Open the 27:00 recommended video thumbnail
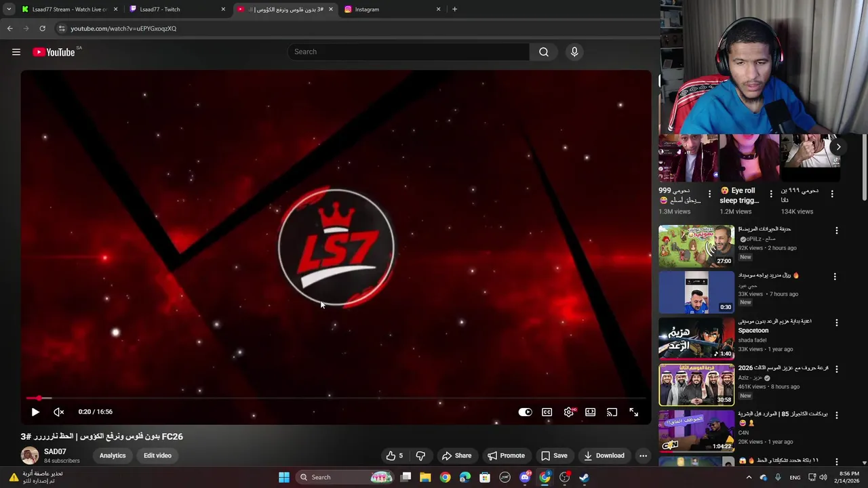Screen dimensions: 868x488 (696, 246)
